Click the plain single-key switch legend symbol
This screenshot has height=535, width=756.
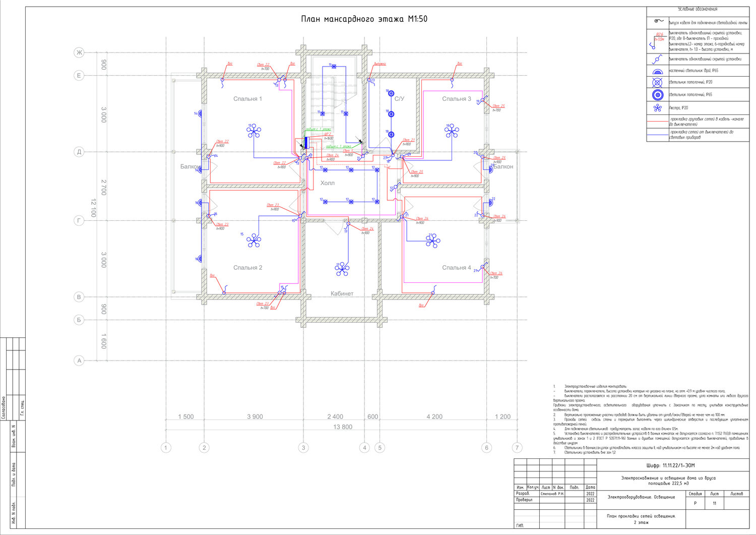pos(657,59)
